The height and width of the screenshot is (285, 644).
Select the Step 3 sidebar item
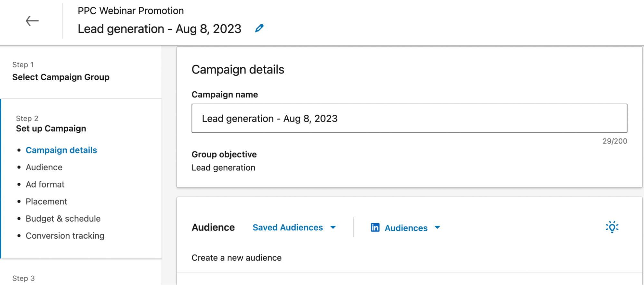24,278
